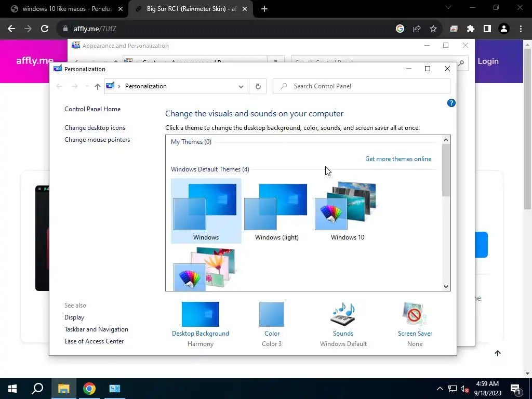The width and height of the screenshot is (532, 399).
Task: Open notification center icon
Action: pyautogui.click(x=515, y=389)
